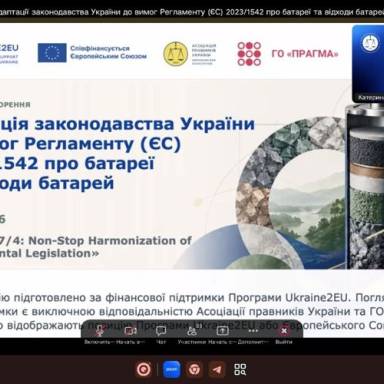This screenshot has height=384, width=384.
Task: Click 'Співфінансується Європейським Союзом' text
Action: pos(108,52)
